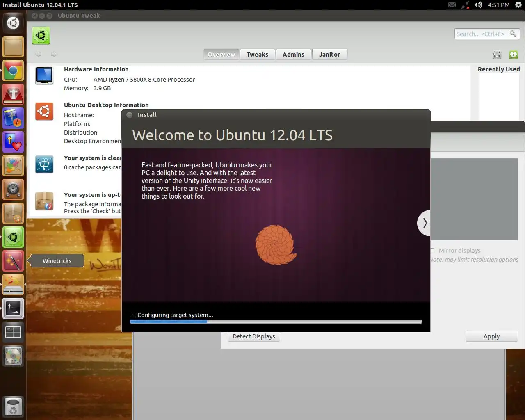Viewport: 525px width, 420px height.
Task: Open the Workspace Switcher launcher icon
Action: tap(13, 332)
